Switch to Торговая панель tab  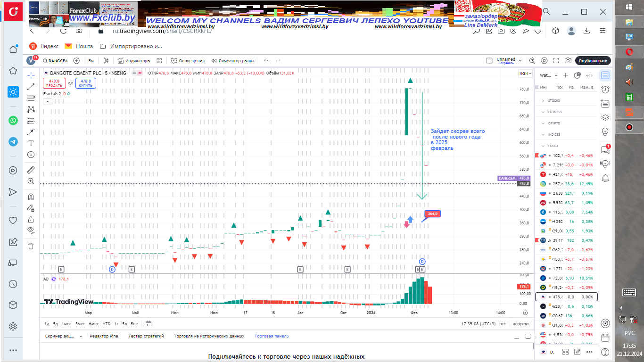272,336
